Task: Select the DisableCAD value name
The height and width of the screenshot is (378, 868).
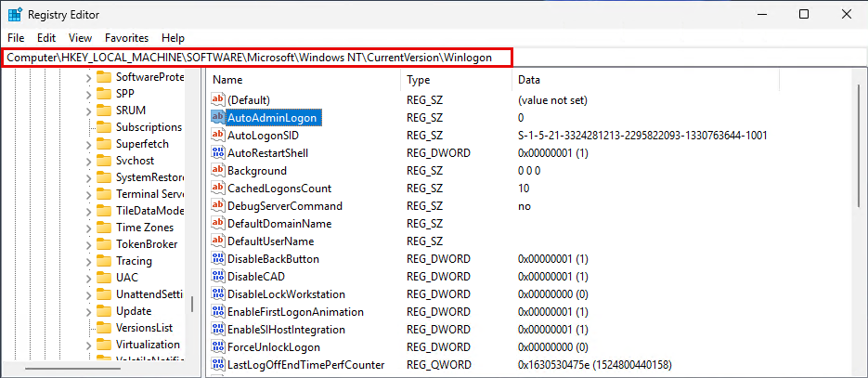Action: pyautogui.click(x=255, y=277)
